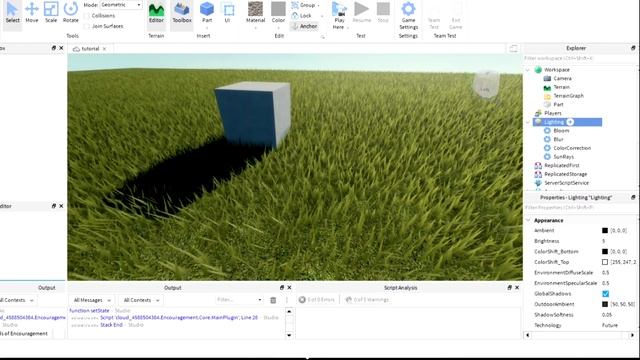Toggle Anchor on selected part
Screen dimensions: 640x360
[304, 26]
